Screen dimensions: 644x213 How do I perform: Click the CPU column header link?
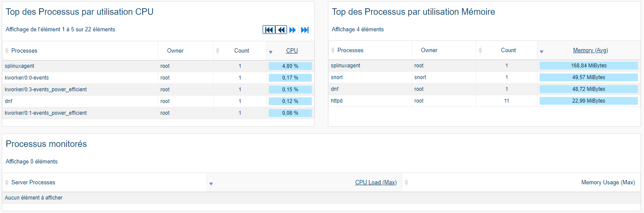292,51
